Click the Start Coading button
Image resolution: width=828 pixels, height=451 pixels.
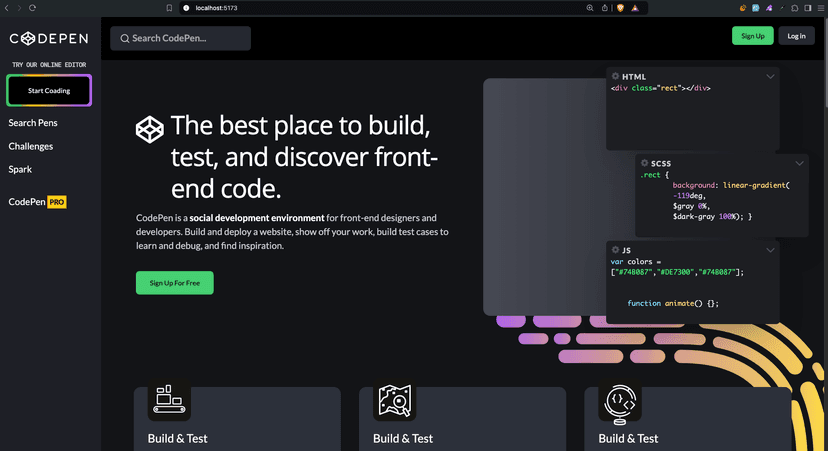(x=49, y=90)
